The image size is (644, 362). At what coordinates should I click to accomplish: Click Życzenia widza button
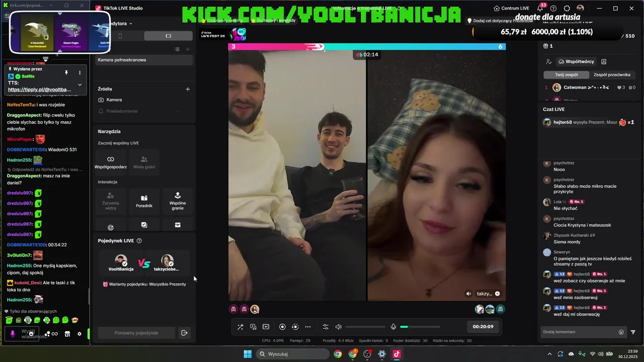[111, 201]
